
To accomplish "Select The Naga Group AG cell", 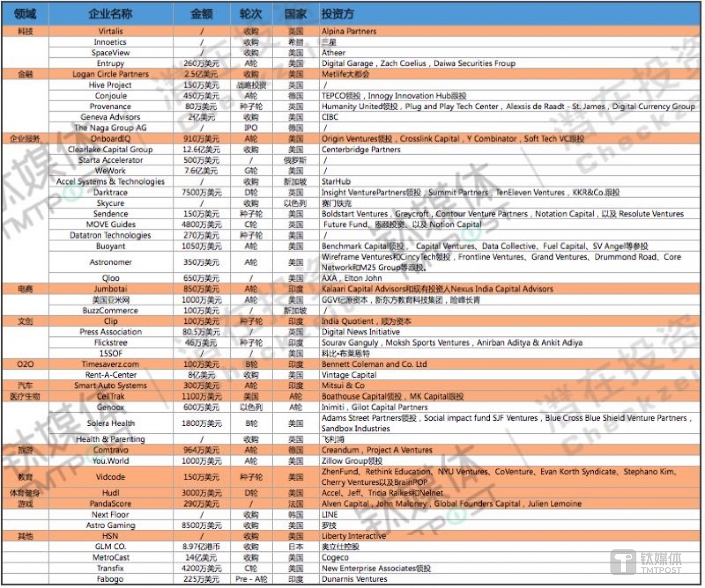I will pyautogui.click(x=111, y=128).
